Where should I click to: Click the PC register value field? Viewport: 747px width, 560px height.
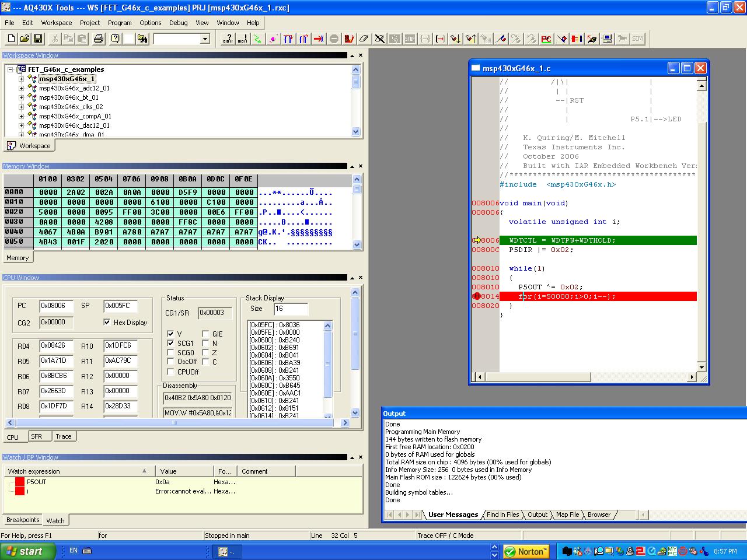(x=56, y=306)
